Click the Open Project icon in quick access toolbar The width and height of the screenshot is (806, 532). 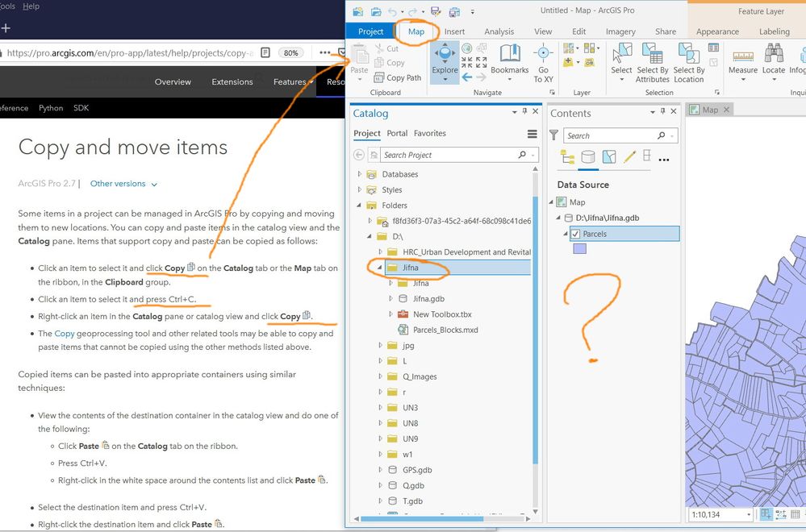coord(376,11)
